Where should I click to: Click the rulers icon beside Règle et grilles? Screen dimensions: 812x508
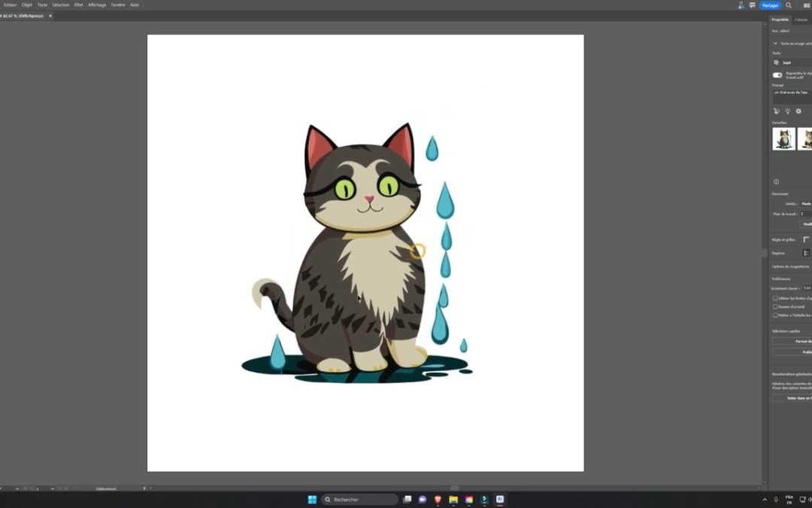click(806, 239)
